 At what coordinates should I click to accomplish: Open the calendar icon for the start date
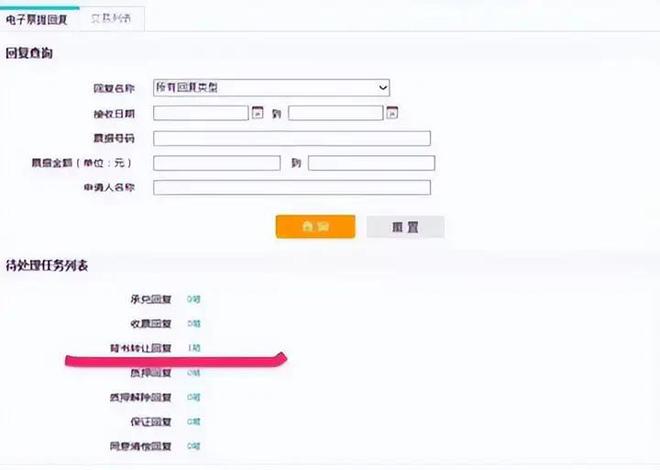(x=257, y=113)
